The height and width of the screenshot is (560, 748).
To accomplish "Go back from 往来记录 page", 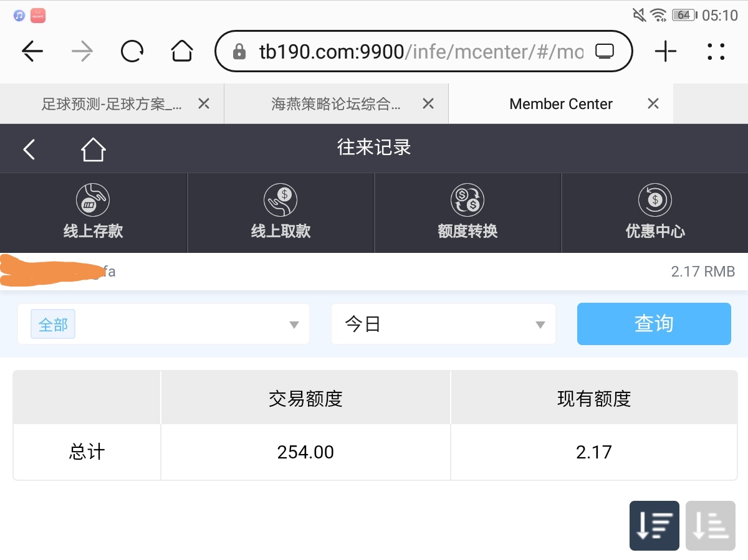I will [29, 149].
